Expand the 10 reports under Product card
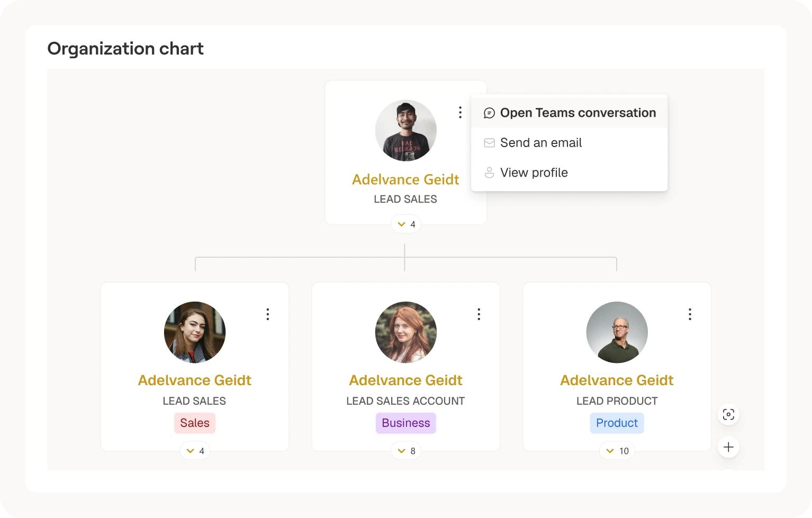The width and height of the screenshot is (812, 518). point(617,451)
